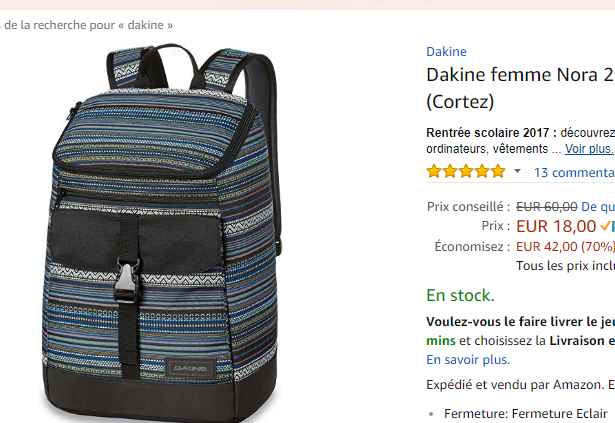Click the En savoir plus link
The width and height of the screenshot is (615, 423).
[468, 359]
